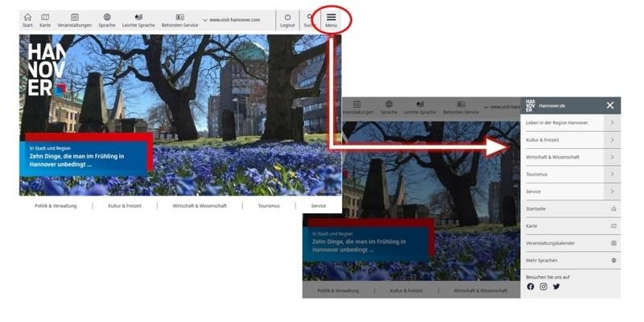This screenshot has width=644, height=322.
Task: Click Leichte Sprache icon beside the Logout toolbar
Action: (x=138, y=17)
